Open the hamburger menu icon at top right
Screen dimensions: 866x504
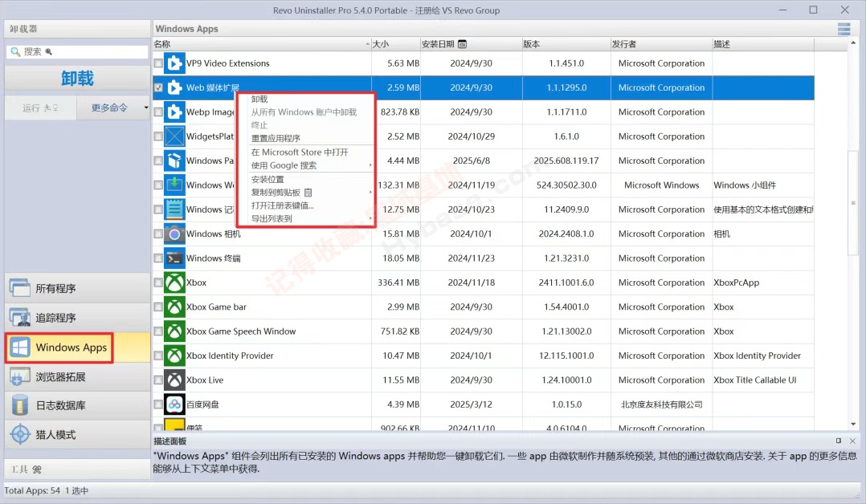[844, 29]
